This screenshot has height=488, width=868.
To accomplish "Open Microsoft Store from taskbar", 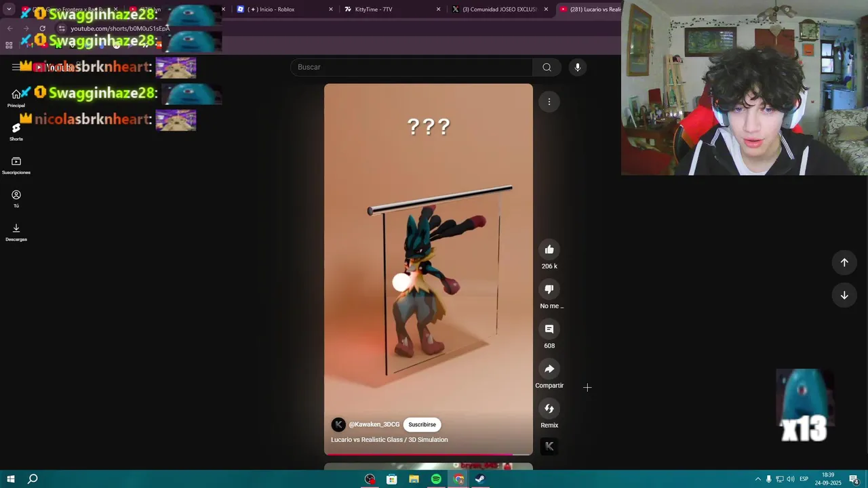I will (x=392, y=479).
